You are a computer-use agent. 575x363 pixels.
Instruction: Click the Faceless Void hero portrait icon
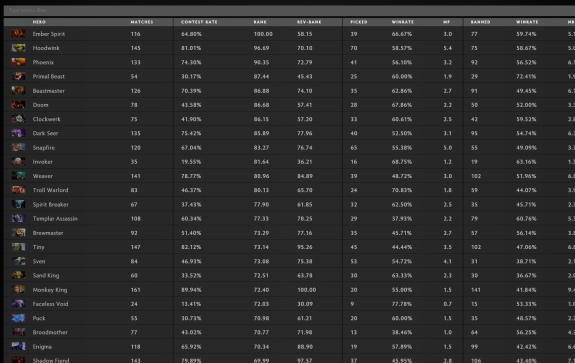18,304
